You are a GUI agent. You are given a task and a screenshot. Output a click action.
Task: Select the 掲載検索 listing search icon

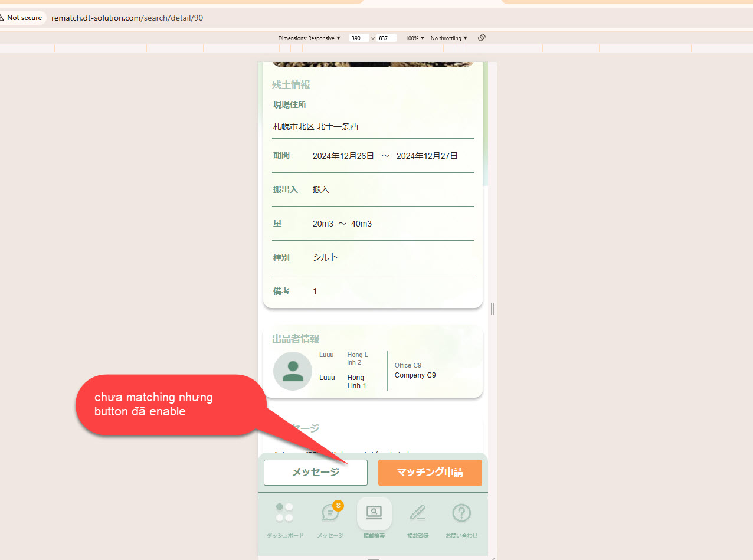(374, 513)
